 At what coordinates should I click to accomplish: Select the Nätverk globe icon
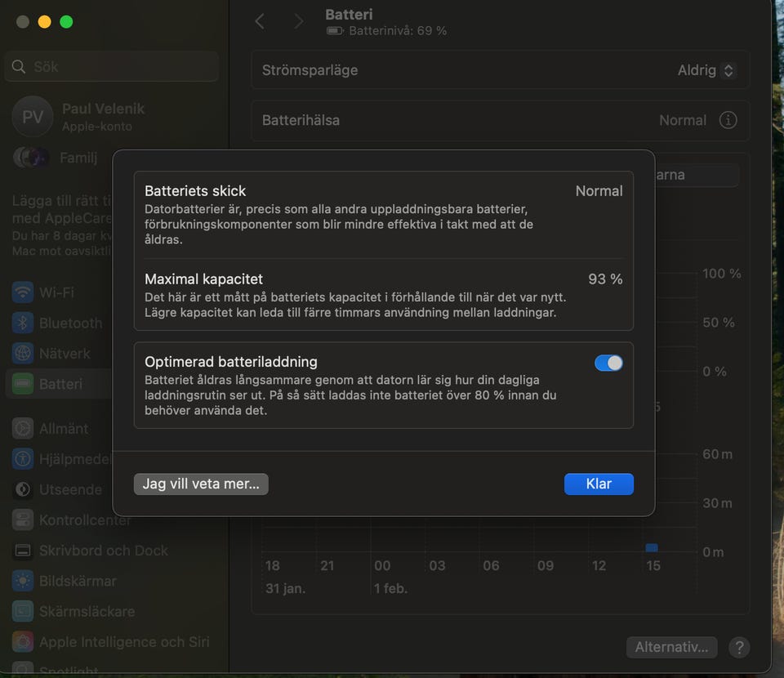pos(23,354)
